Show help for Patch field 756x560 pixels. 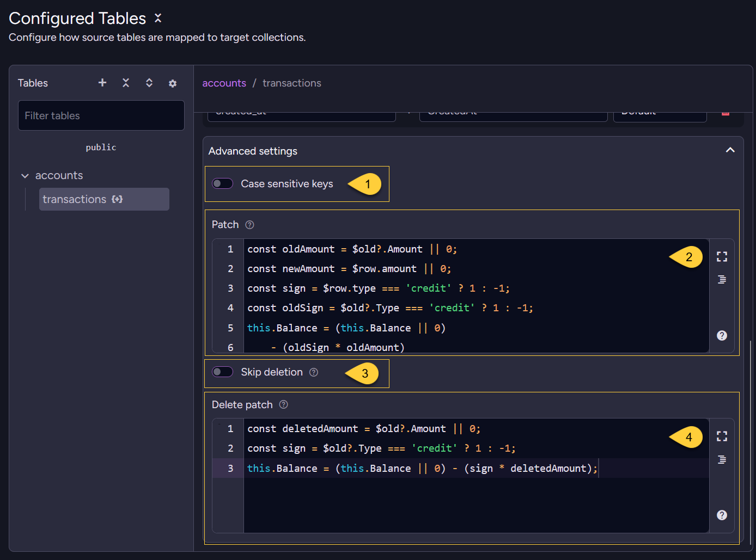tap(250, 225)
